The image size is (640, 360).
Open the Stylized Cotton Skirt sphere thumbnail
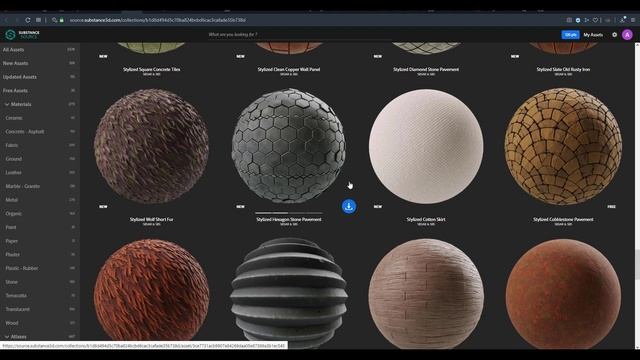click(x=426, y=146)
